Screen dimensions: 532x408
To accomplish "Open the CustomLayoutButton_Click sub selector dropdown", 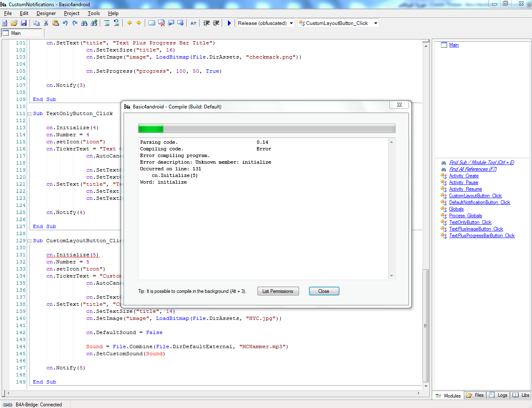I will pyautogui.click(x=338, y=23).
